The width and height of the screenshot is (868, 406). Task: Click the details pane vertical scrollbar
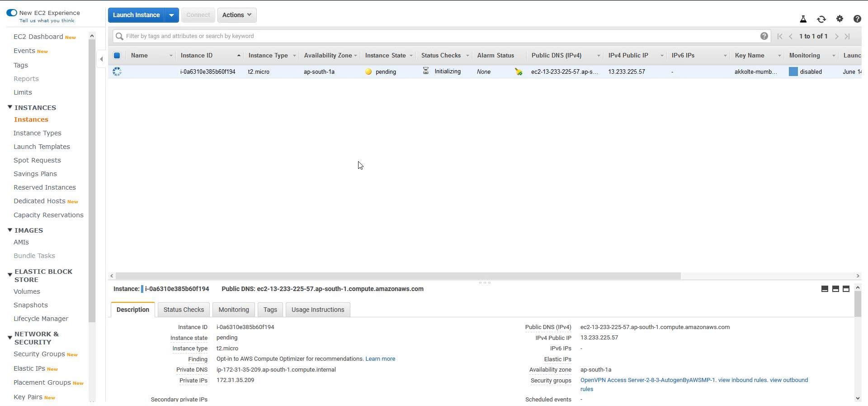point(858,304)
